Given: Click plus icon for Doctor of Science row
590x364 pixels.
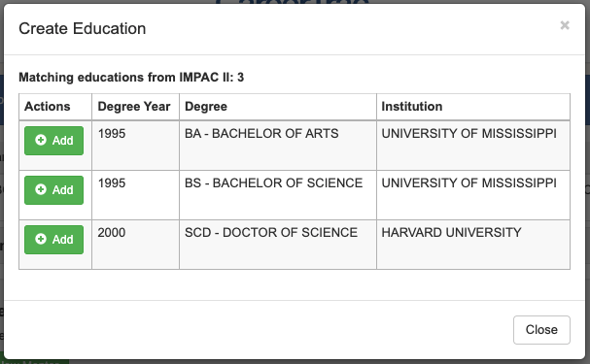Looking at the screenshot, I should pos(41,239).
